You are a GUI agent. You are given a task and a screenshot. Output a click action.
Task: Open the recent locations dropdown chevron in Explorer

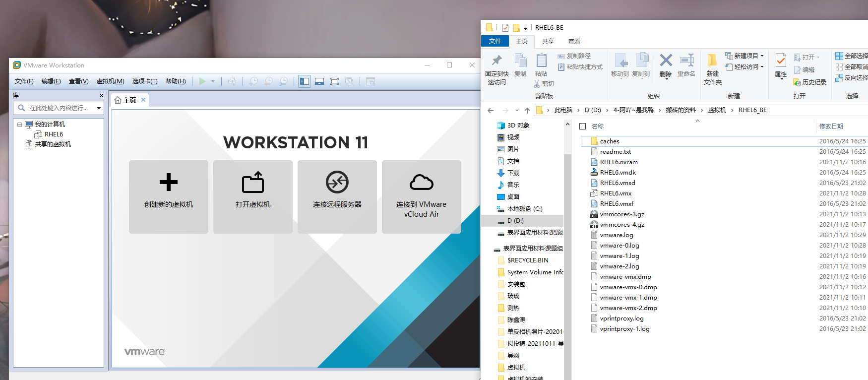(517, 110)
